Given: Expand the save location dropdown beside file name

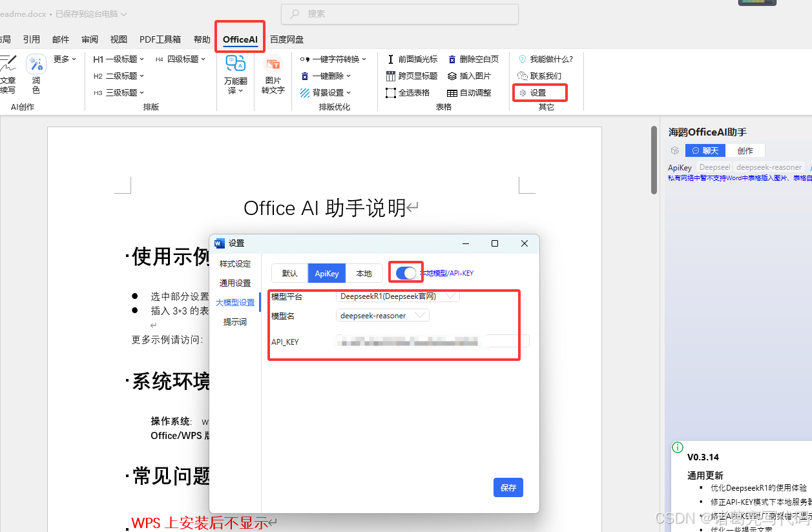Looking at the screenshot, I should point(123,14).
